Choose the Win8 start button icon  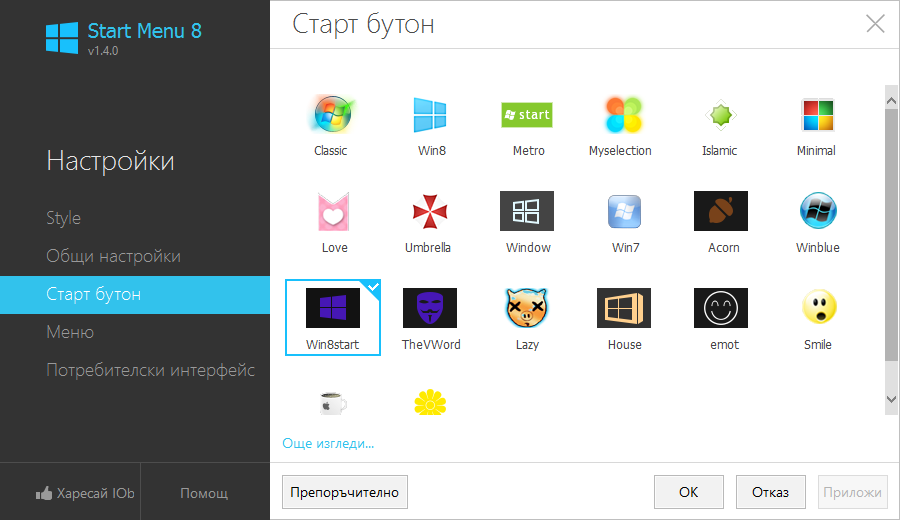pos(430,115)
